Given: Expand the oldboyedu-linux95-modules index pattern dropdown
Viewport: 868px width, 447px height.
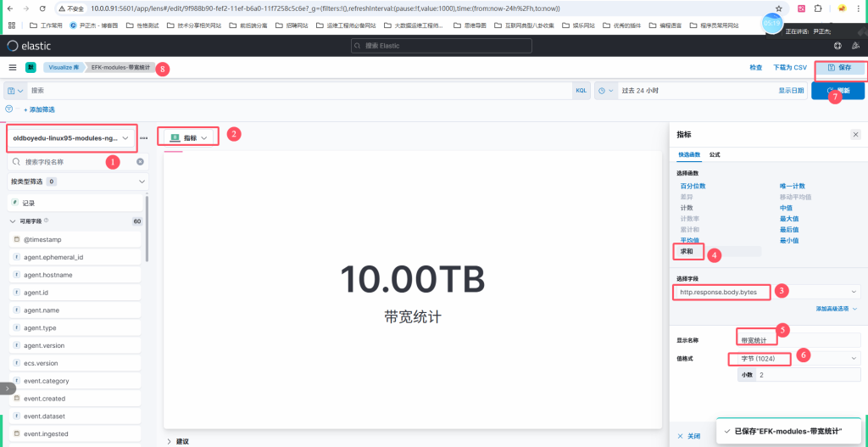Looking at the screenshot, I should (71, 137).
